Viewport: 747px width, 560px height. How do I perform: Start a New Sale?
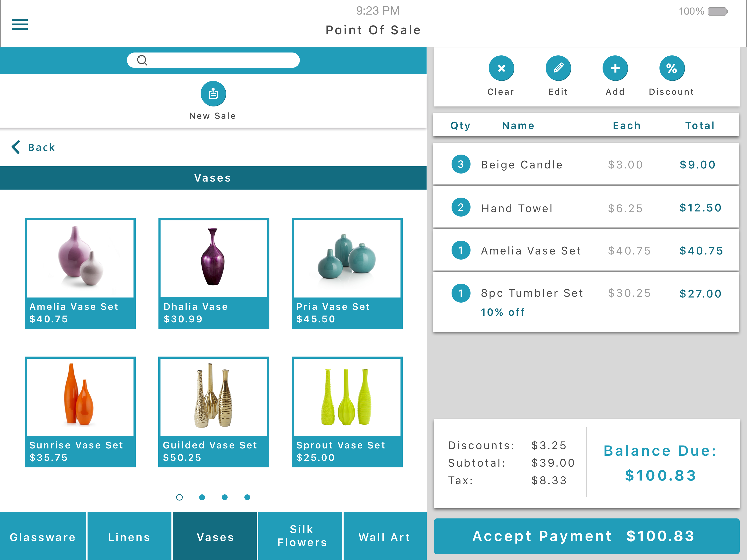(x=213, y=94)
